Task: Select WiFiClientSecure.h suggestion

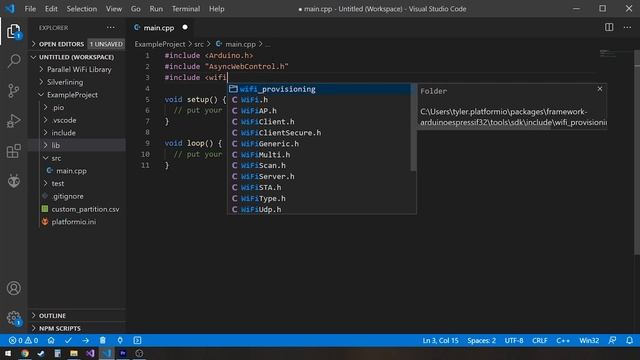Action: 319,133
